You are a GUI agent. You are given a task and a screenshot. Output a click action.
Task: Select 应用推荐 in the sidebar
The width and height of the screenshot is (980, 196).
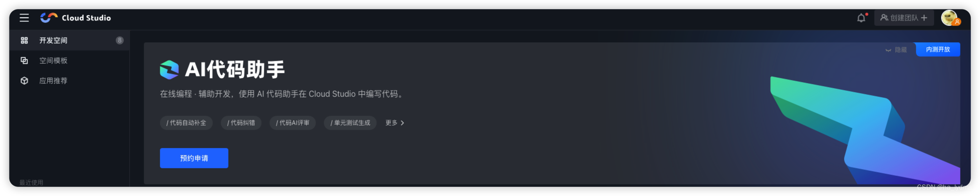click(x=69, y=81)
